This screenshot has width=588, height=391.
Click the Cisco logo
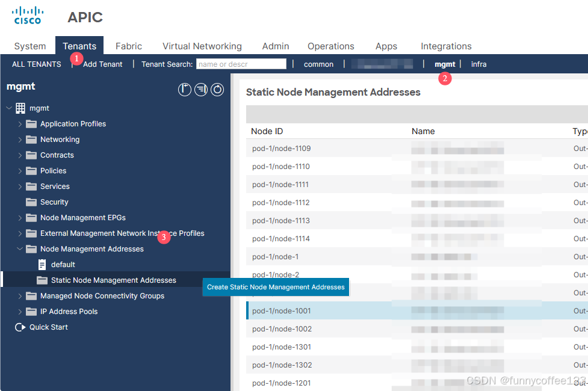tap(27, 16)
